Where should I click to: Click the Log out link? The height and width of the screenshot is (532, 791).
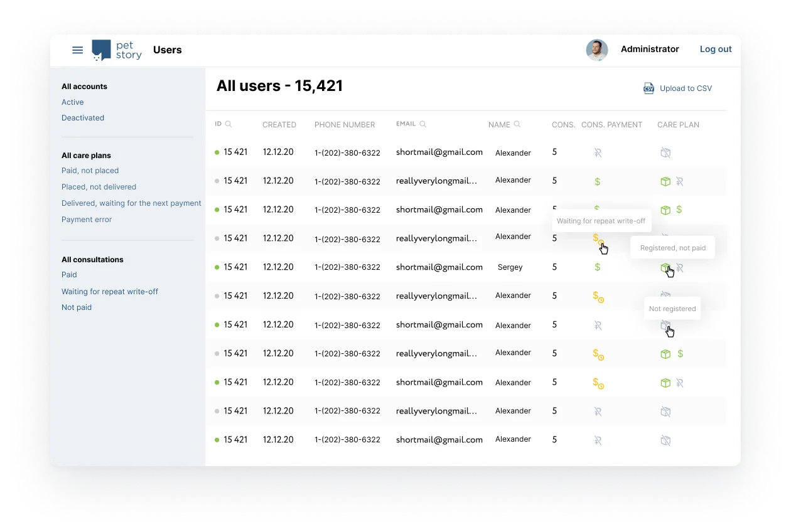coord(715,49)
